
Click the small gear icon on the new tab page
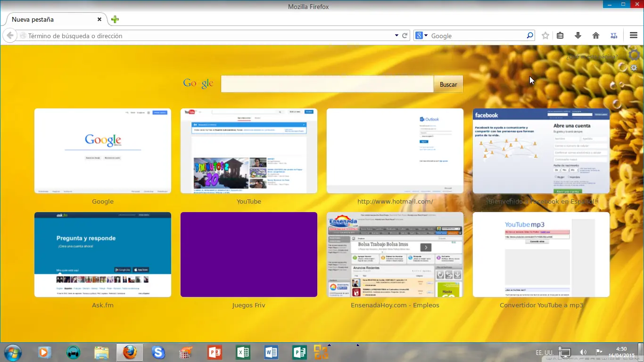[x=634, y=68]
